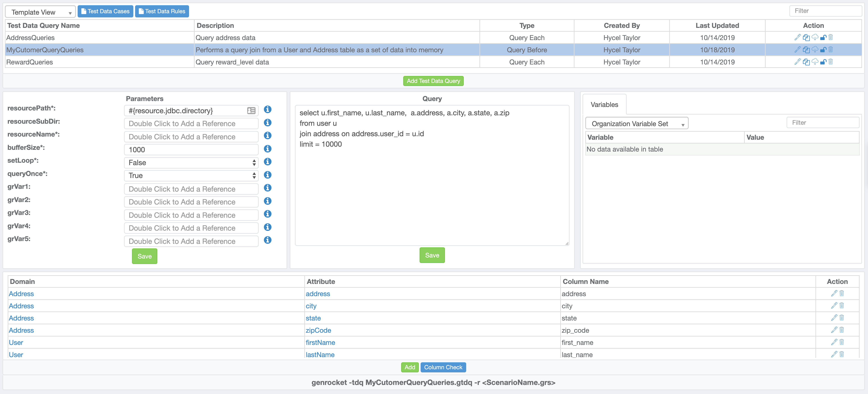Edit the AddressQueries query with the pencil icon

(x=797, y=37)
